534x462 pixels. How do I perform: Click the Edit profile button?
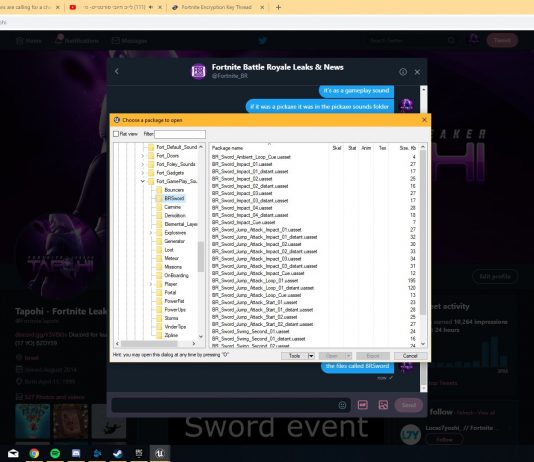click(x=495, y=276)
